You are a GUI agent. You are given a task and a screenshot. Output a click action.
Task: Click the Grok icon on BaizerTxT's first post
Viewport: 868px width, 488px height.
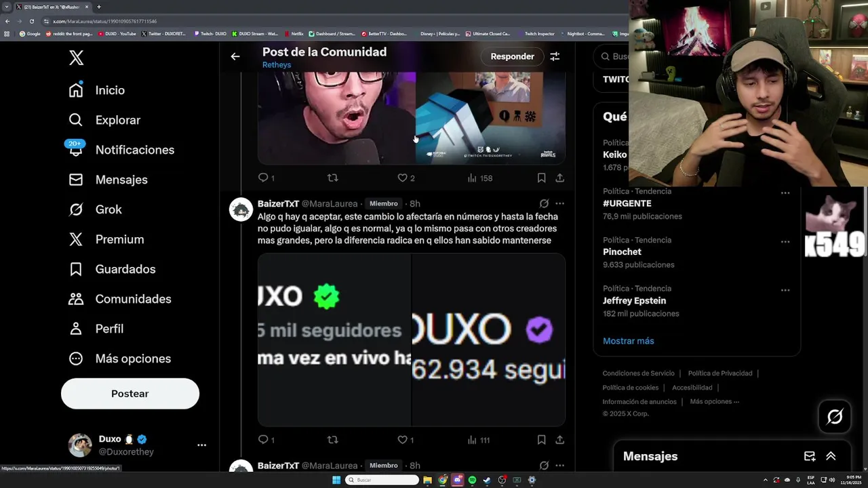(x=544, y=203)
